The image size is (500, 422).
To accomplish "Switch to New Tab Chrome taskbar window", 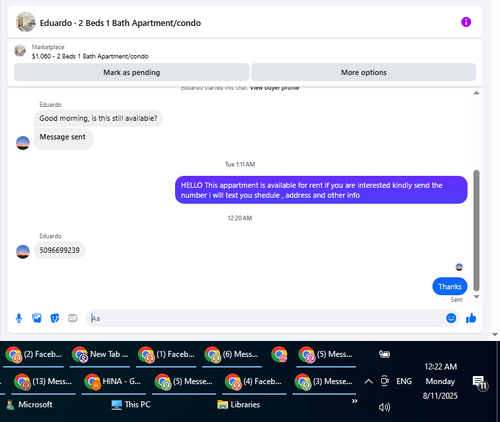I will (100, 355).
